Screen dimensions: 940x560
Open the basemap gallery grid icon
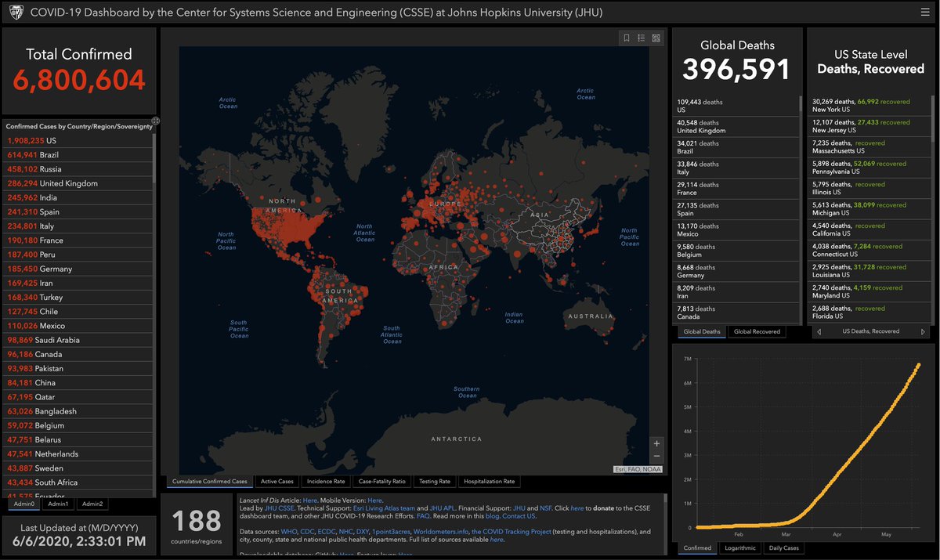coord(656,38)
